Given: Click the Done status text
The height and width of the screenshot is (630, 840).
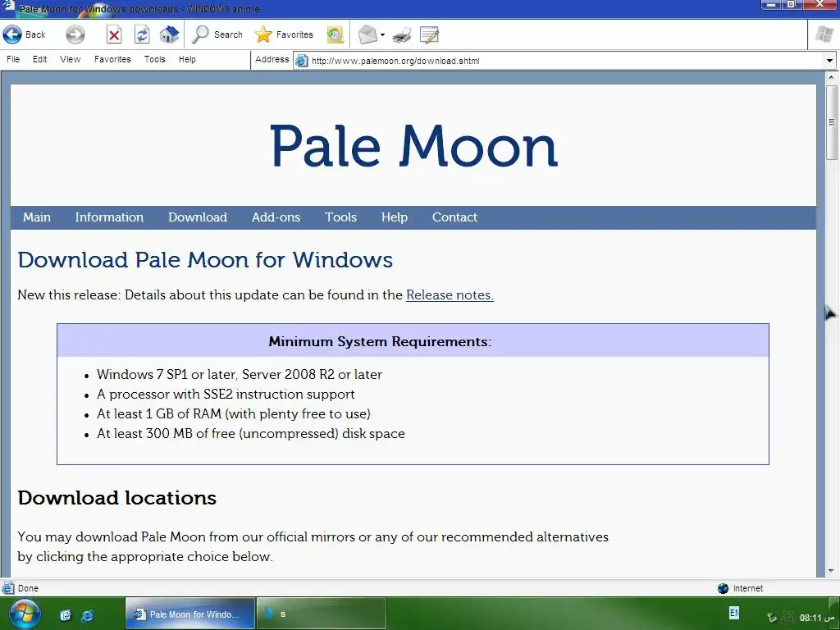Looking at the screenshot, I should tap(28, 588).
